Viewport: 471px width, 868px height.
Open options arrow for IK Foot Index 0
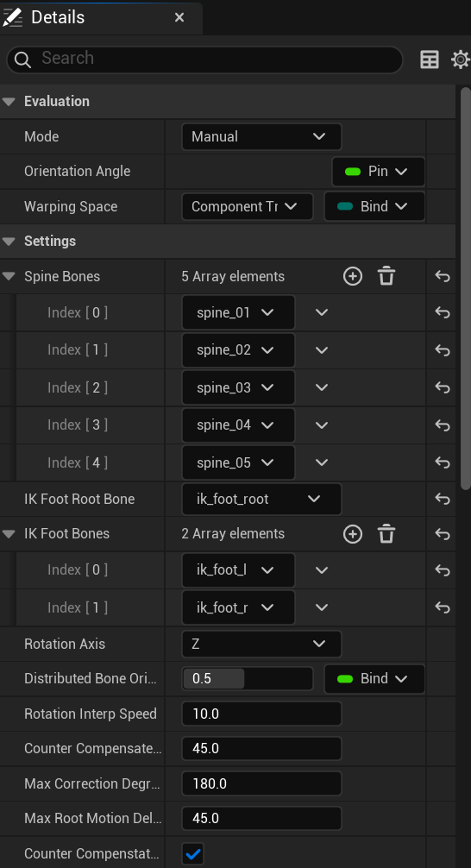[x=322, y=570]
